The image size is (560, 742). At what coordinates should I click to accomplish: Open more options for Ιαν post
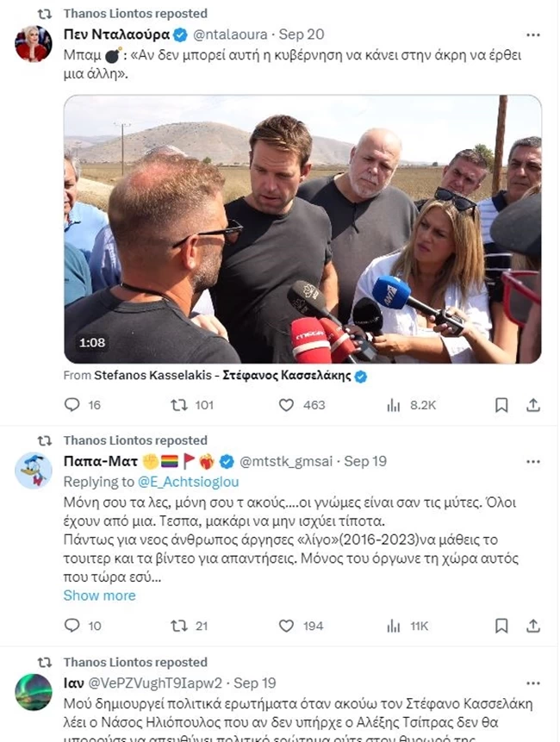(x=533, y=683)
